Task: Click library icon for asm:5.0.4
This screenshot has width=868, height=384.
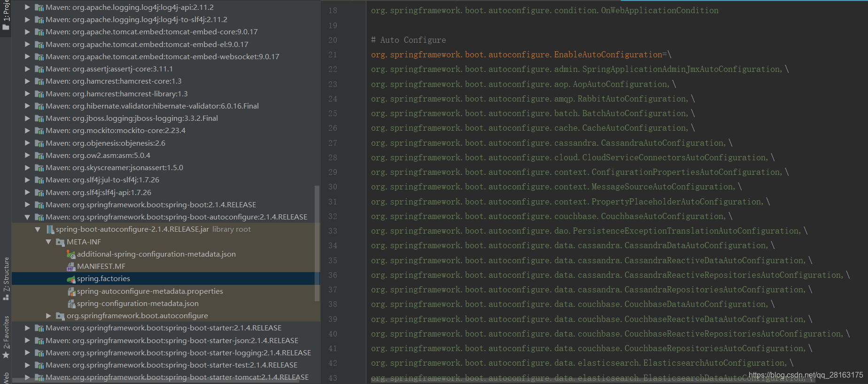Action: pos(39,156)
